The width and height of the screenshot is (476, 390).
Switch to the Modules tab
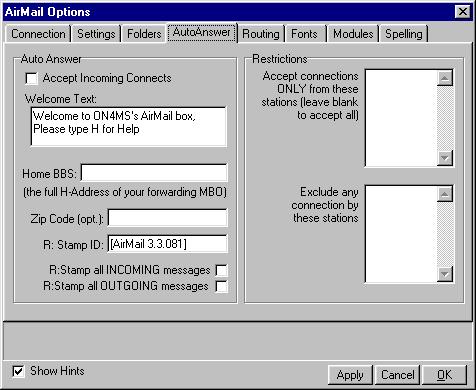tap(353, 34)
